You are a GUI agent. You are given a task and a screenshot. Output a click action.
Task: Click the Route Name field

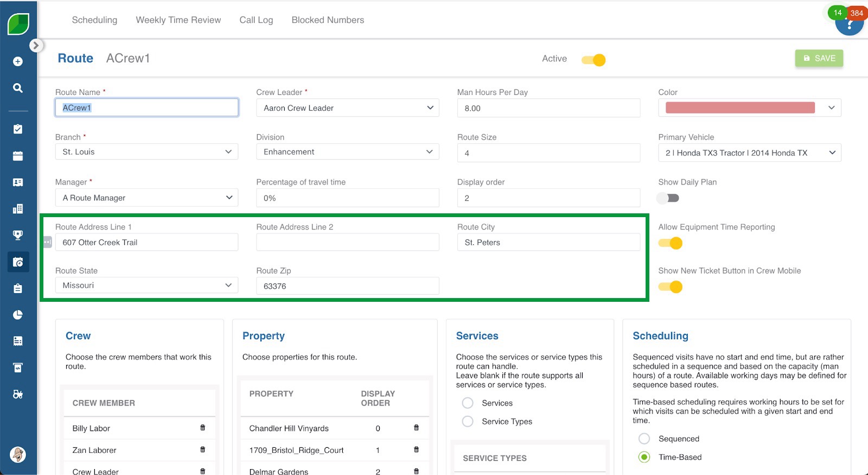pos(146,107)
